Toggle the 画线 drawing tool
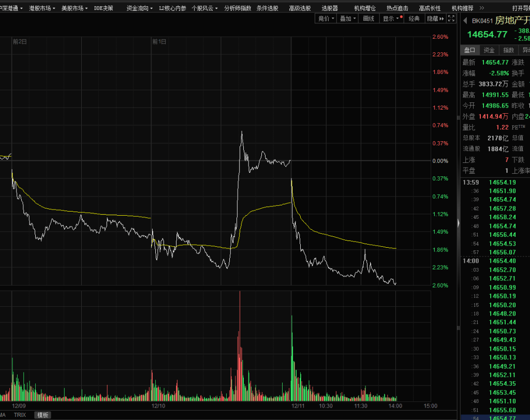The width and height of the screenshot is (530, 420). point(369,18)
